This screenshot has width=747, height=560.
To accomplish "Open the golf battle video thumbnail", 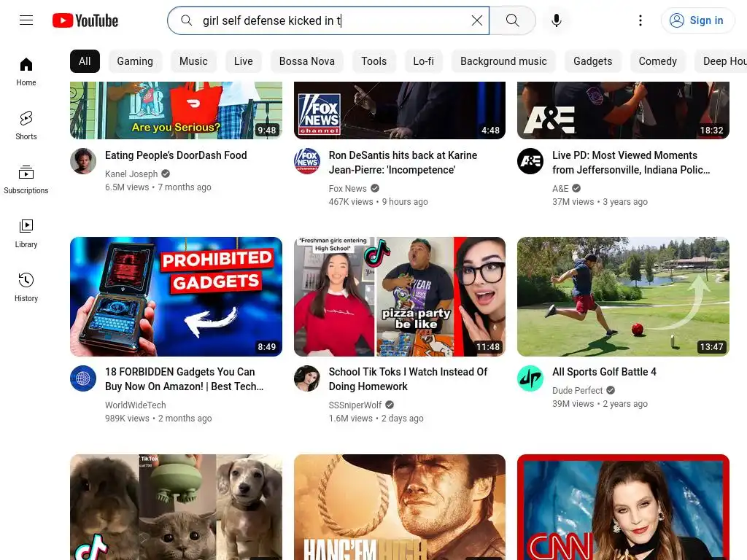I will point(623,297).
